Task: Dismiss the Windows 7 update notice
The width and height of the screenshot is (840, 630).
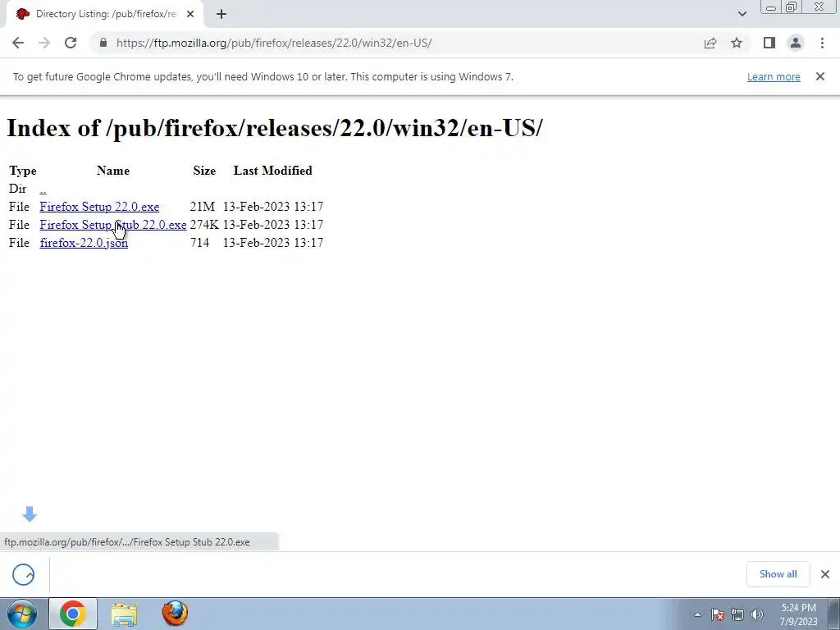Action: point(820,76)
